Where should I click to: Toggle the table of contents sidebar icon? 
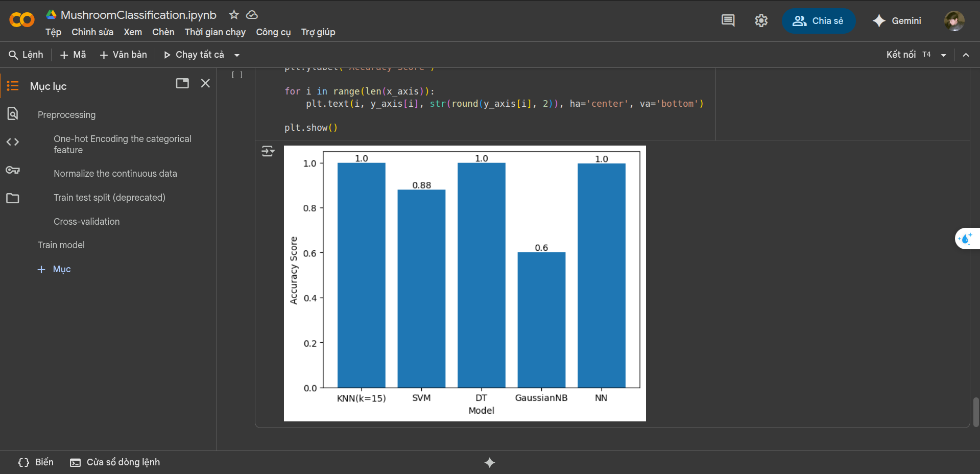coord(13,86)
